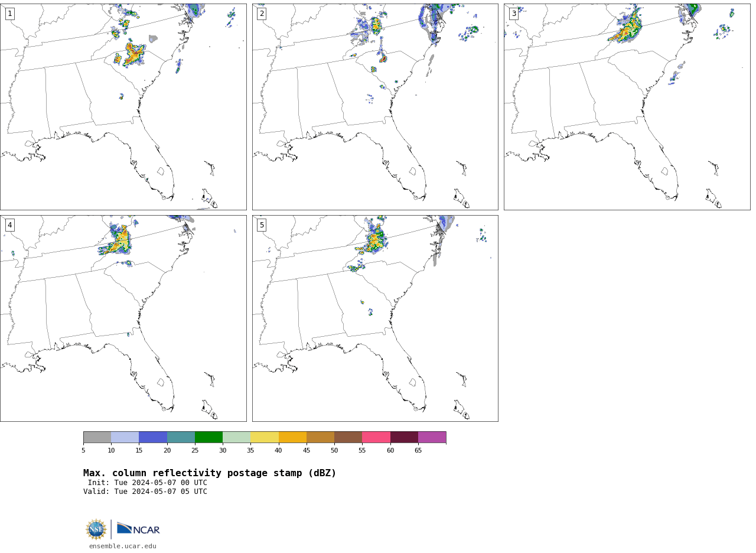This screenshot has width=756, height=553.
Task: Click the maroon 60-65 dBZ swatch
Action: click(404, 437)
